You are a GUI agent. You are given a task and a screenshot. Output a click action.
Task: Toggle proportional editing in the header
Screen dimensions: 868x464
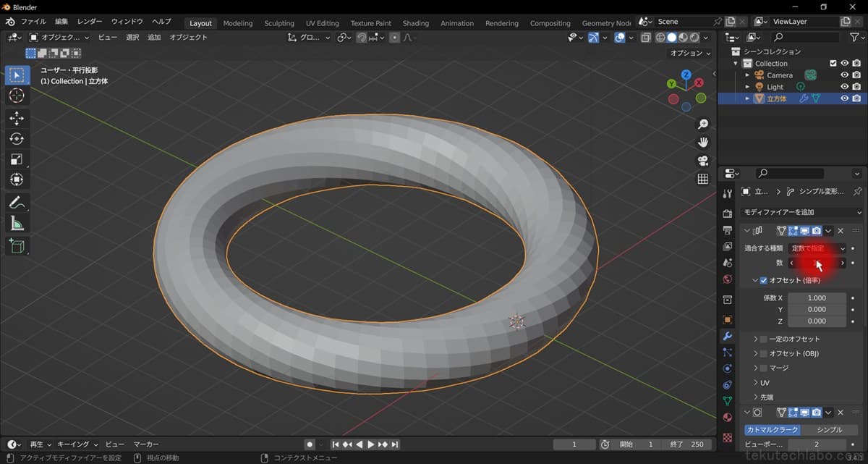coord(394,38)
